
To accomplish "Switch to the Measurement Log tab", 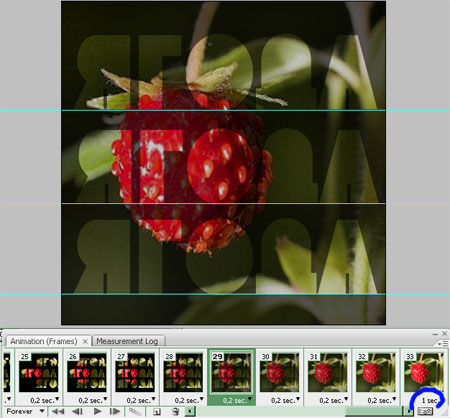I will tap(127, 341).
